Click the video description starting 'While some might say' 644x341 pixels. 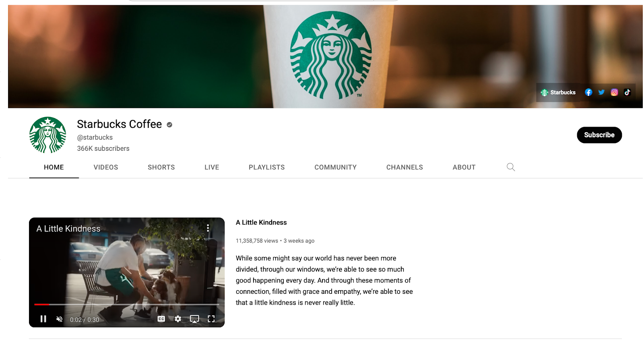click(x=324, y=281)
